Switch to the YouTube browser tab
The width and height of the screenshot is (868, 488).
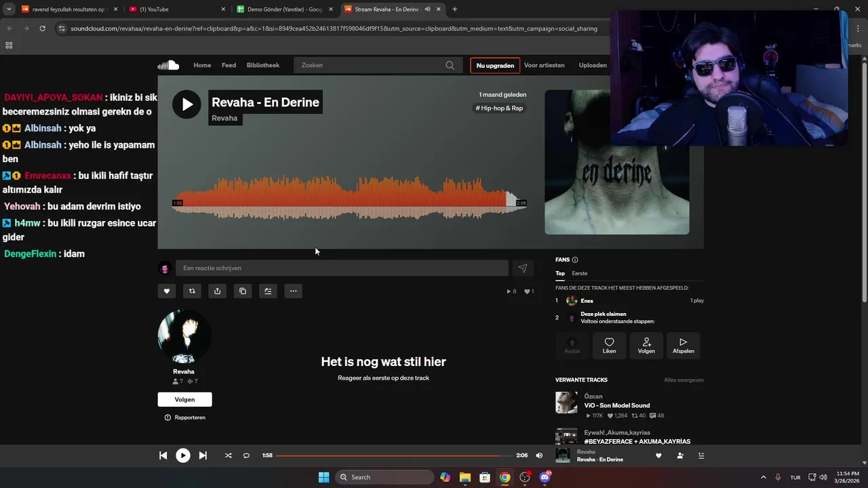178,9
